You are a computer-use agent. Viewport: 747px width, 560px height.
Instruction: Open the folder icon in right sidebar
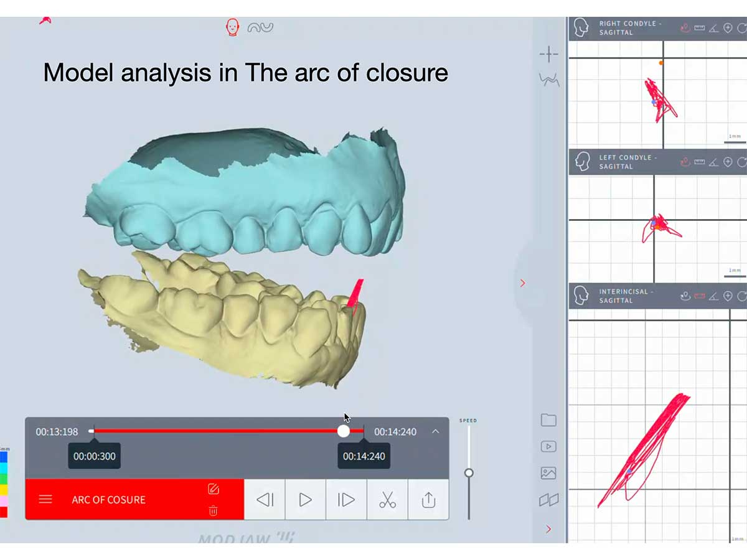(x=548, y=420)
